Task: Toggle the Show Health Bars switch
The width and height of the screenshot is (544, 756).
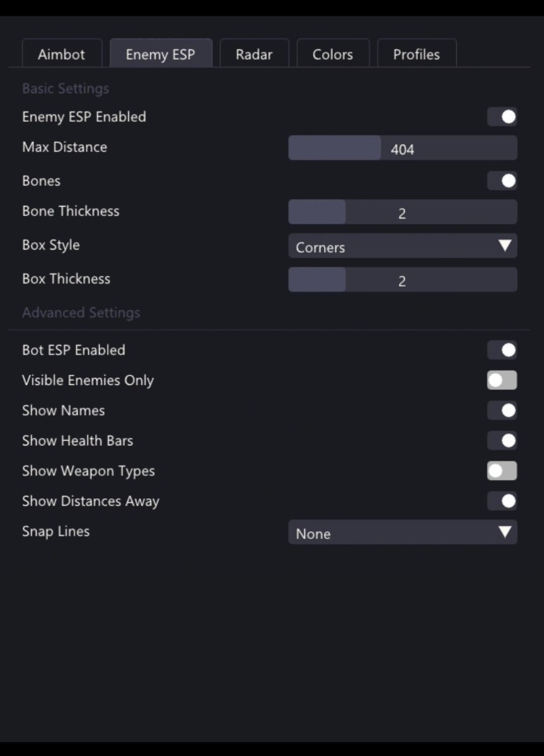Action: coord(502,441)
